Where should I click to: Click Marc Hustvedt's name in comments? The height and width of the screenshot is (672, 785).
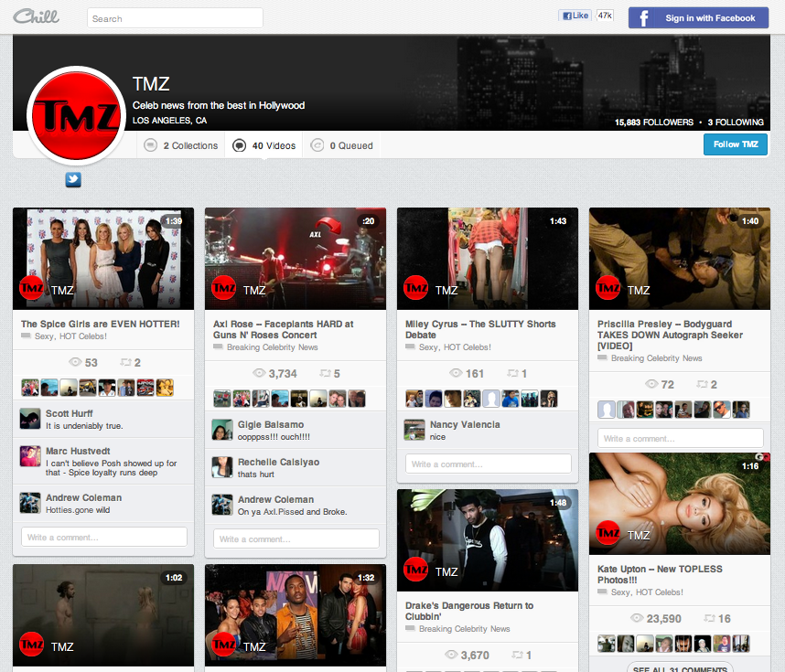(x=78, y=451)
